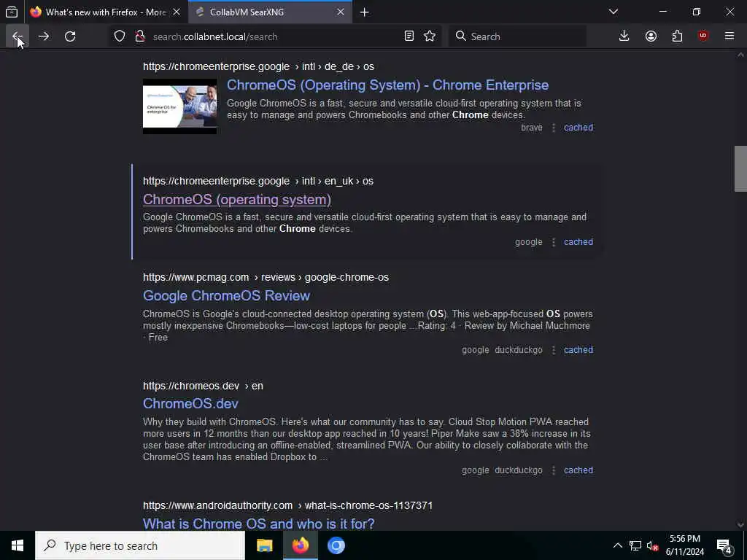This screenshot has height=560, width=747.
Task: Expand options dots on en_uk ChromeOS result
Action: pyautogui.click(x=553, y=242)
